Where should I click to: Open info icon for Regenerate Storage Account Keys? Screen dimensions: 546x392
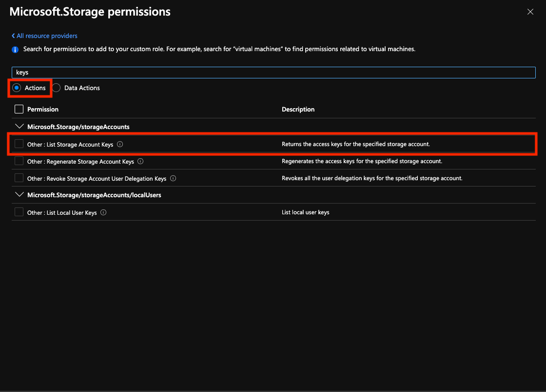pyautogui.click(x=140, y=161)
